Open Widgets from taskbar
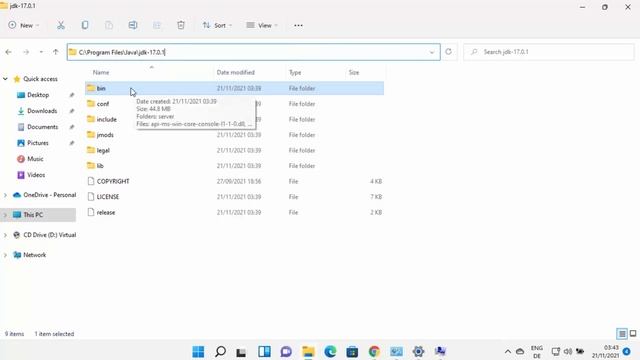This screenshot has height=360, width=640. pos(264,351)
